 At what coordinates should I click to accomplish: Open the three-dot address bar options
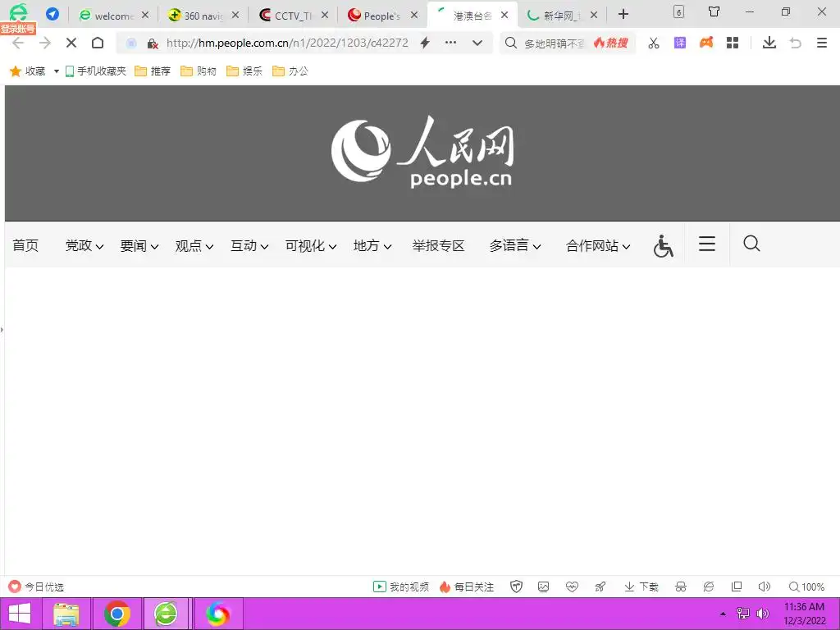pyautogui.click(x=451, y=43)
